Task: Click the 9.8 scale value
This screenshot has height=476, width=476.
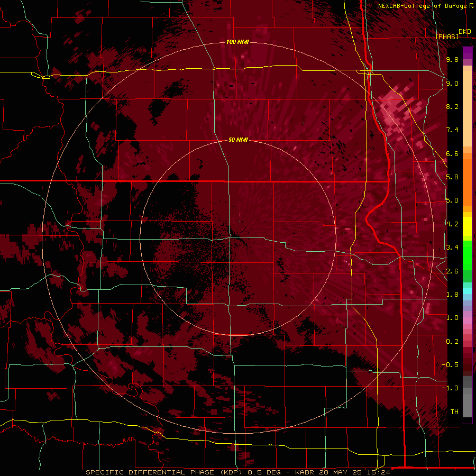Action: tap(452, 59)
